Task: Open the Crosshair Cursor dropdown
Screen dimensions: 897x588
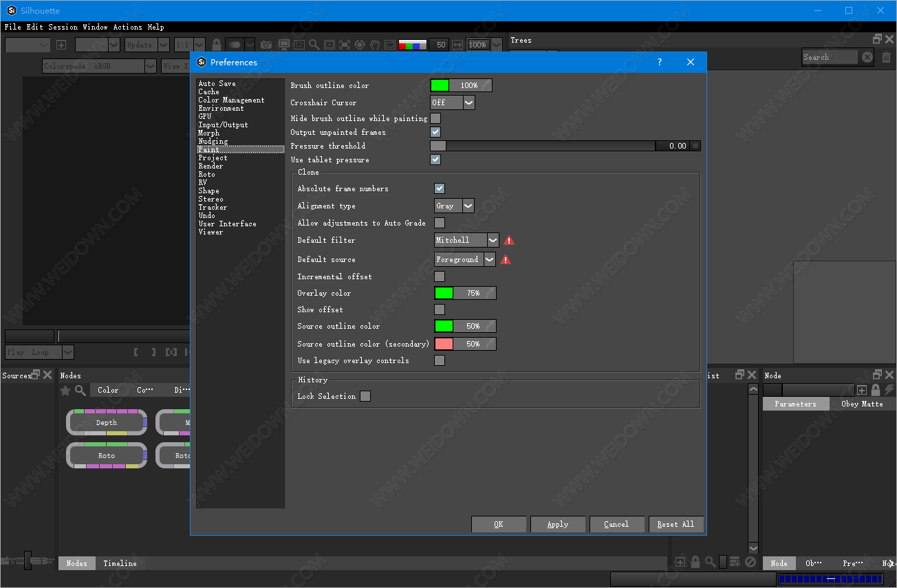Action: coord(453,102)
